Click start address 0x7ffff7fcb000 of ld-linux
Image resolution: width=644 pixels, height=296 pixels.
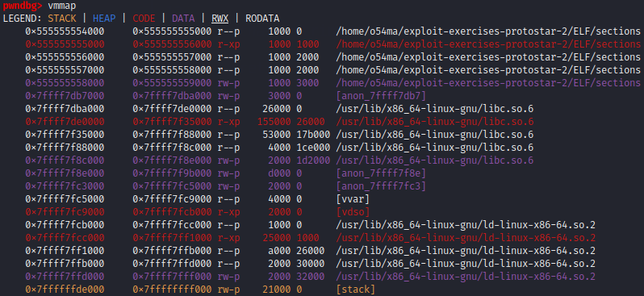coord(65,225)
